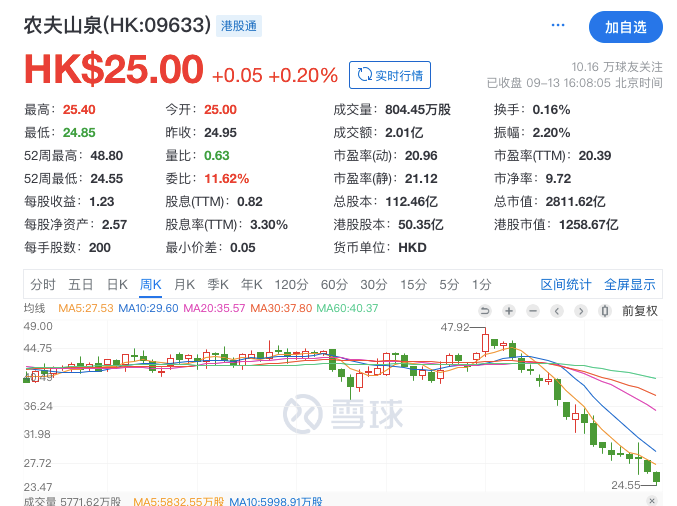The image size is (677, 506).
Task: Zoom out the chart with minus icon
Action: click(x=533, y=311)
